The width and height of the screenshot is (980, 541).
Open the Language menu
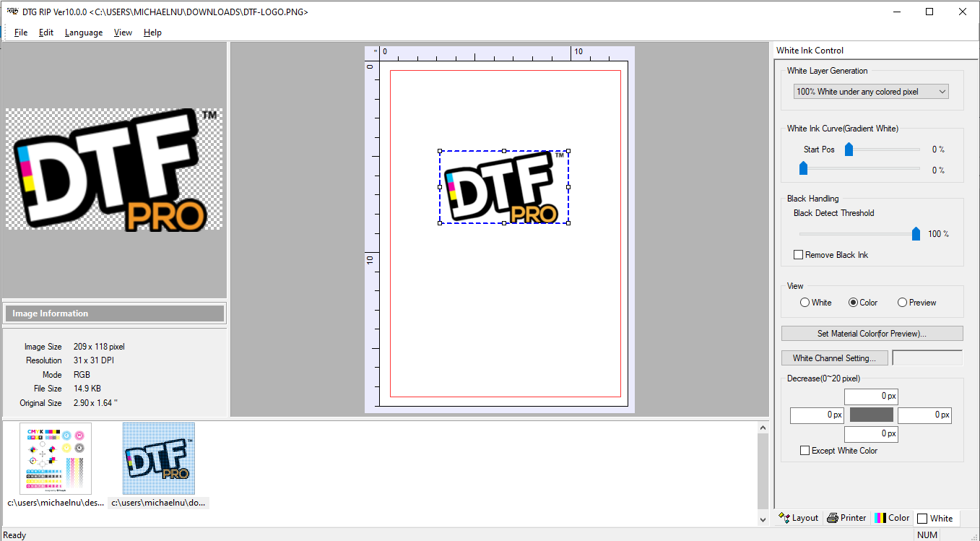click(84, 33)
